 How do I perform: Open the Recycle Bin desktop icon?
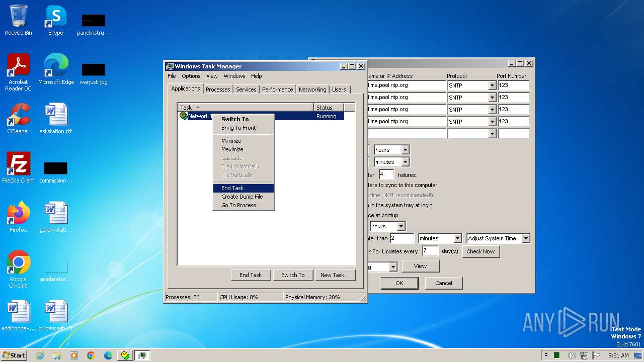[x=18, y=20]
